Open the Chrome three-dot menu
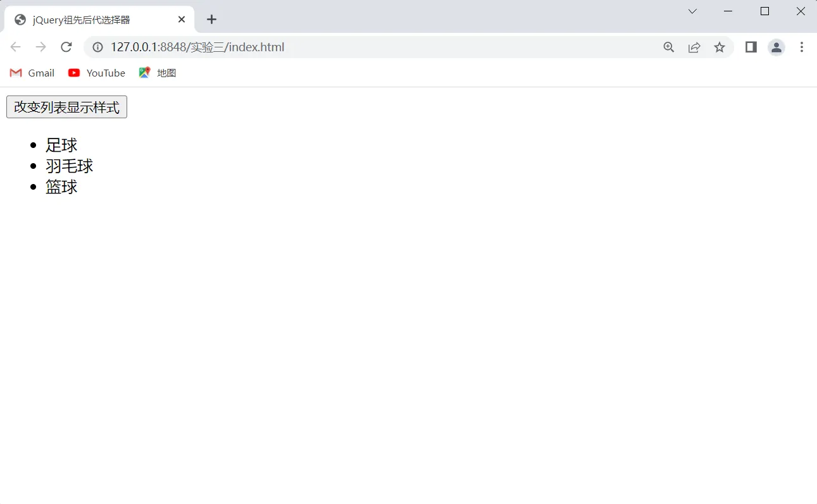 point(802,47)
